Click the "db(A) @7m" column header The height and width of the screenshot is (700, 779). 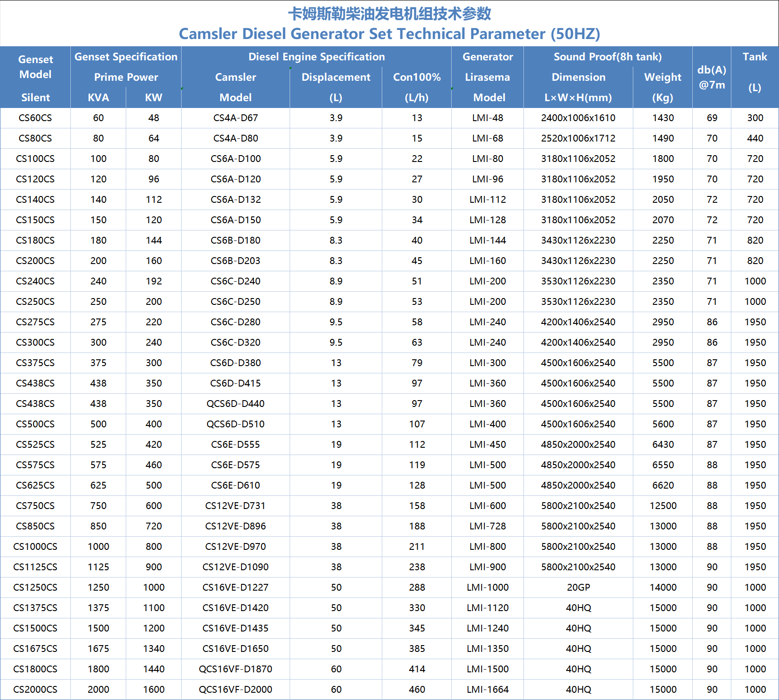coord(712,77)
